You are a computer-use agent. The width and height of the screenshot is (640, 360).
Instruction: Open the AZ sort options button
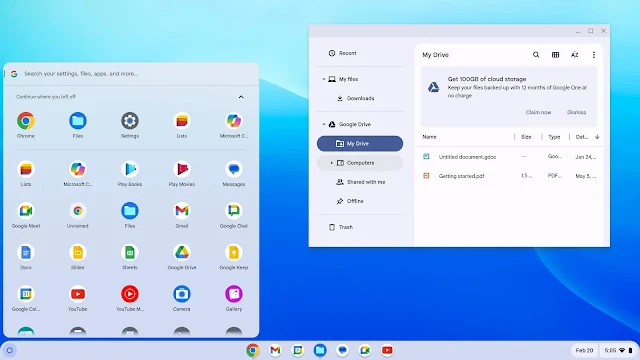[x=575, y=55]
